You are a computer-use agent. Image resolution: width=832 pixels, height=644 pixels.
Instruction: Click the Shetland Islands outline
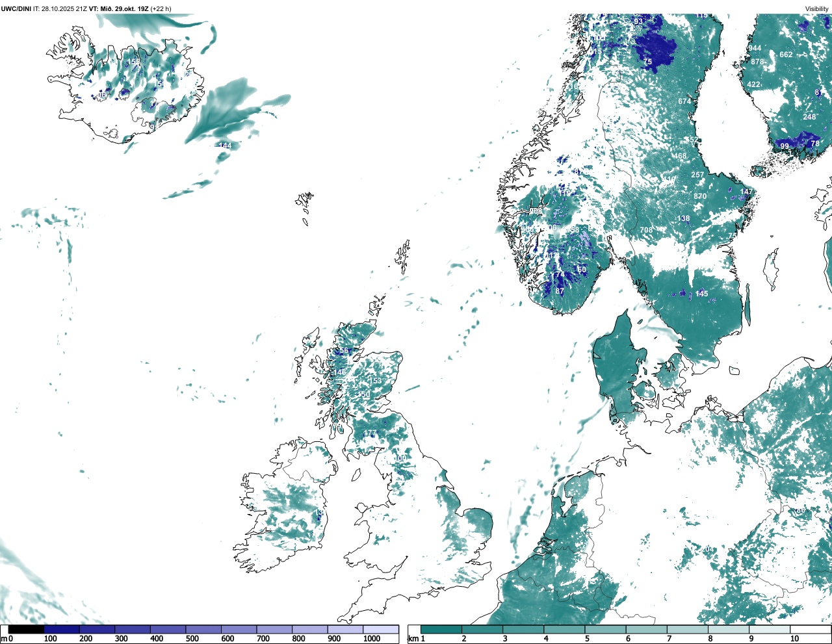(x=403, y=257)
